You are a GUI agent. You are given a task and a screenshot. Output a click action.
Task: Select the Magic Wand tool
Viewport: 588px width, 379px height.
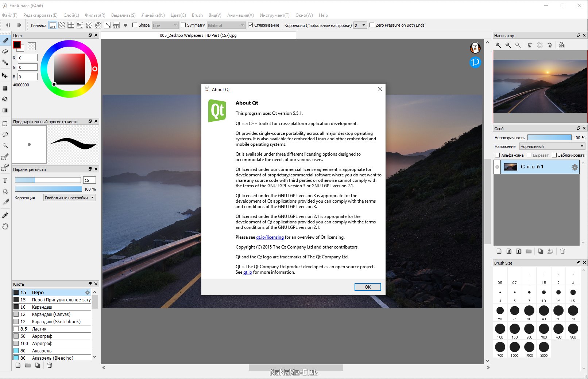tap(5, 145)
